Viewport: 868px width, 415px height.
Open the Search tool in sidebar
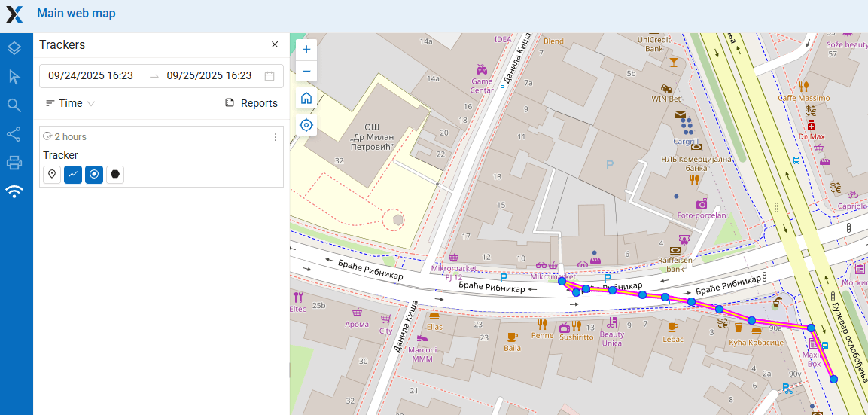pyautogui.click(x=14, y=105)
